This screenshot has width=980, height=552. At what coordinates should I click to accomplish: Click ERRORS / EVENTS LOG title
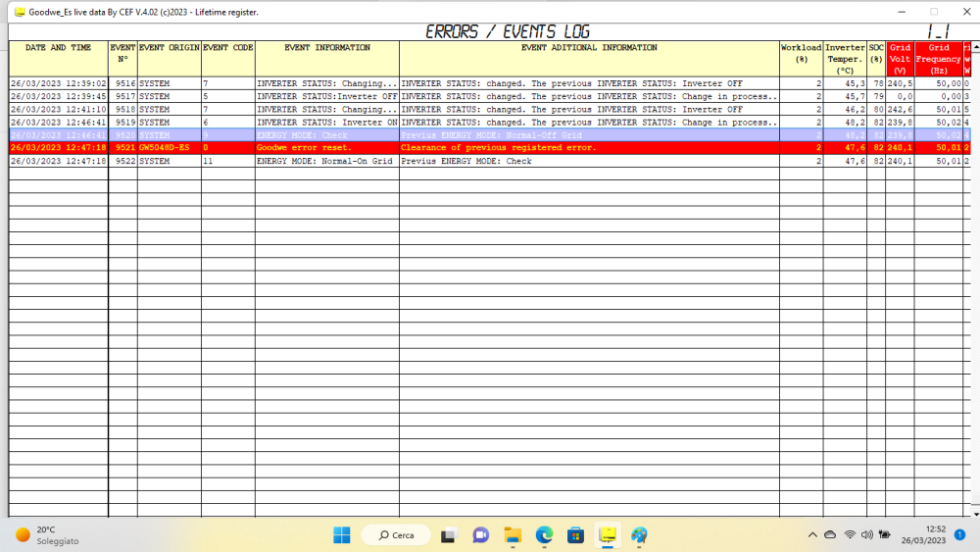tap(508, 32)
